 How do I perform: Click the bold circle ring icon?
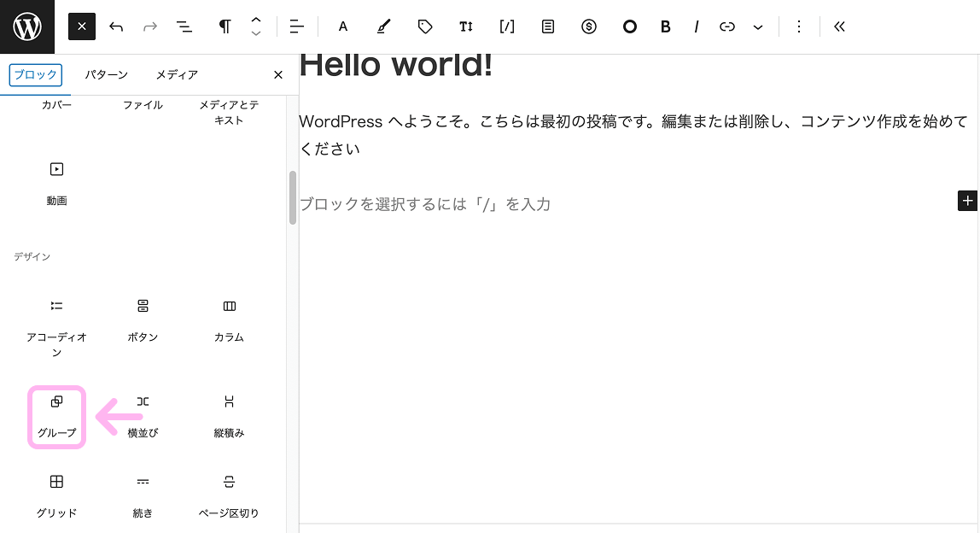[x=629, y=26]
